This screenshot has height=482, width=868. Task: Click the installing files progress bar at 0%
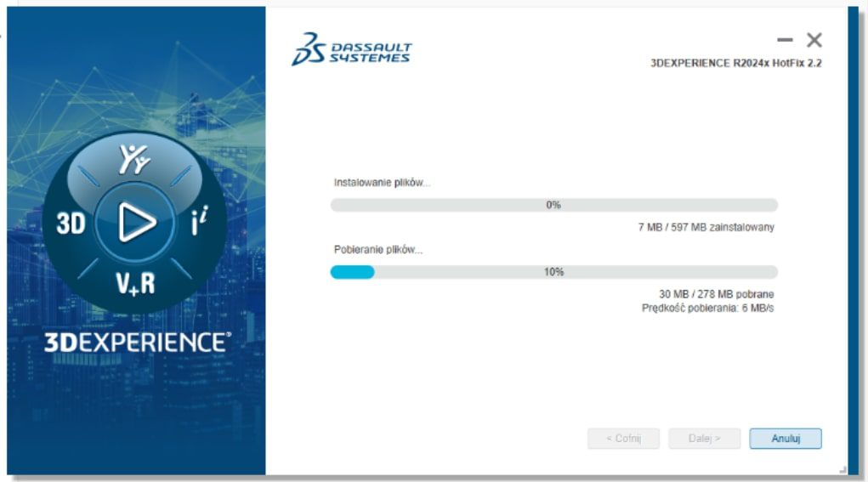pos(553,205)
